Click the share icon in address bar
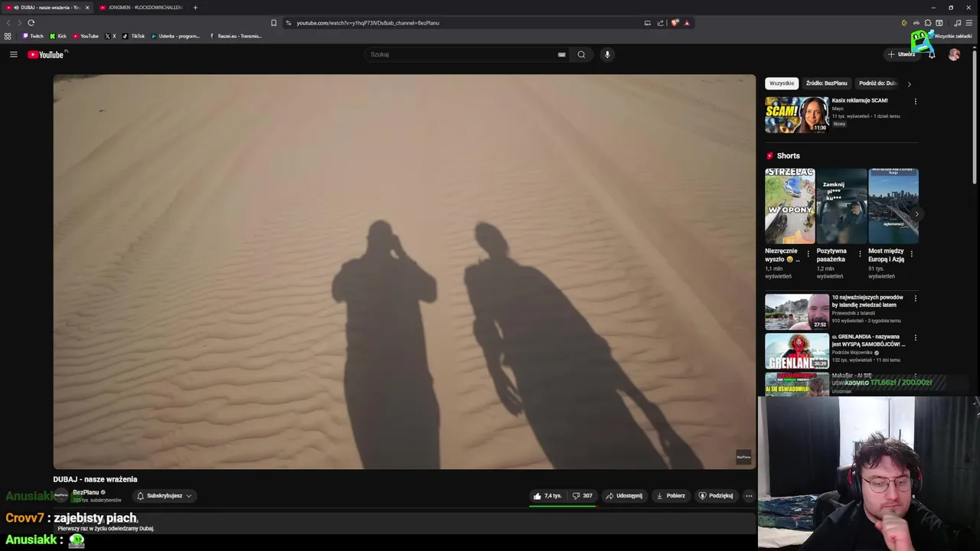The height and width of the screenshot is (551, 980). pos(660,23)
